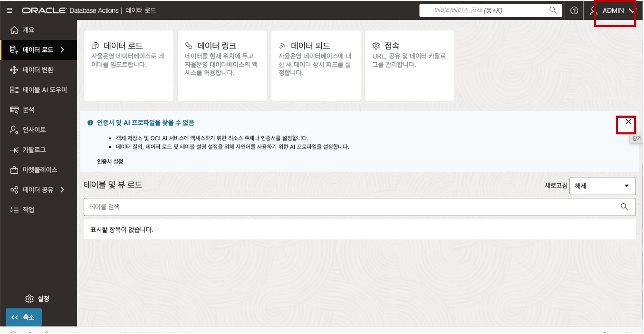Go to 인사이트 in sidebar
Viewport: 644px width, 334px height.
(x=34, y=130)
